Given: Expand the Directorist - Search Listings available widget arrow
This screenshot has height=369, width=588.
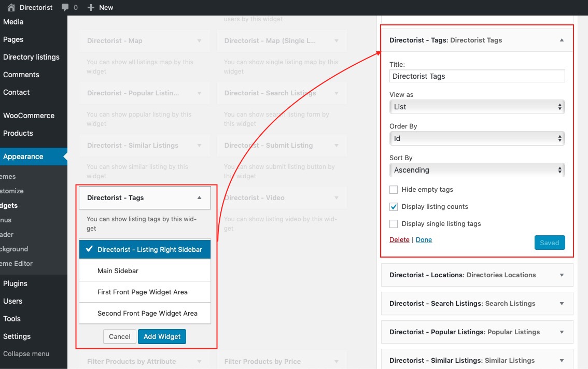Looking at the screenshot, I should [337, 93].
